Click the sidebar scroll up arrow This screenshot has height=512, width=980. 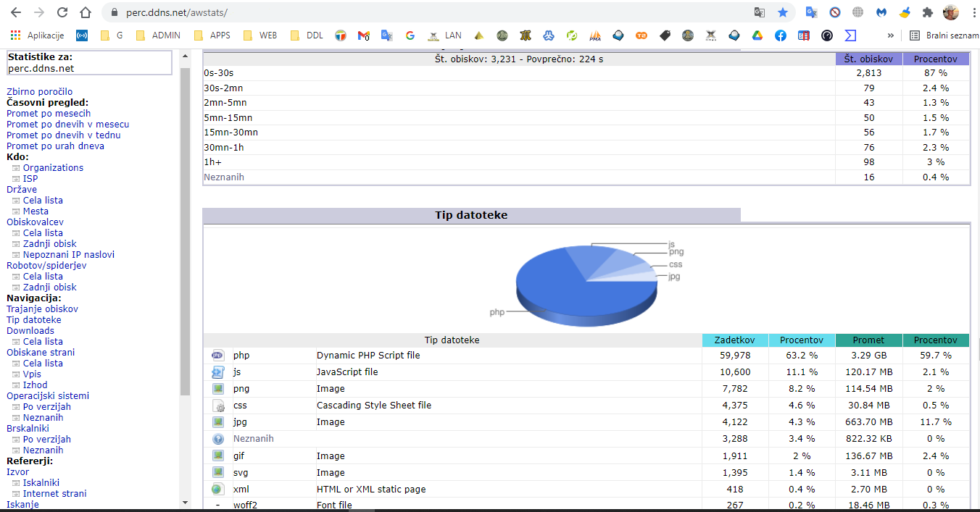[x=185, y=56]
